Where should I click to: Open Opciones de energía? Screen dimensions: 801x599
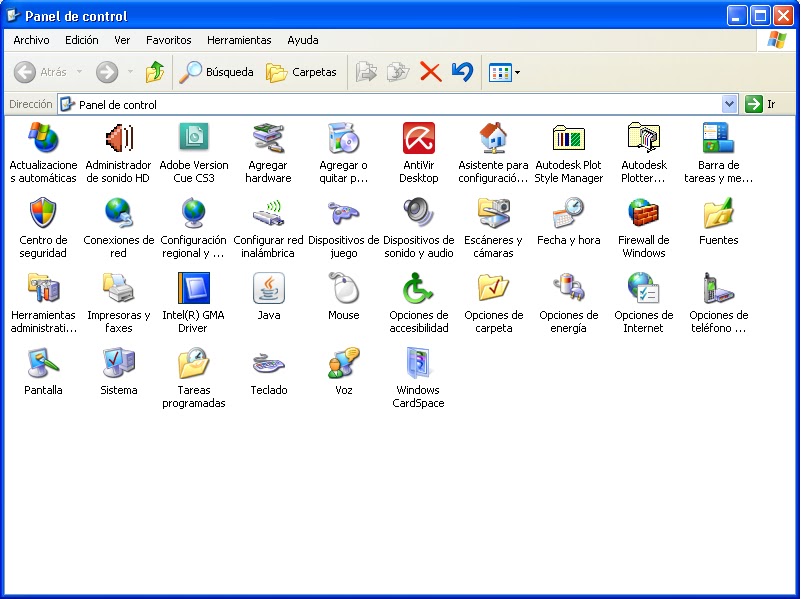point(568,295)
